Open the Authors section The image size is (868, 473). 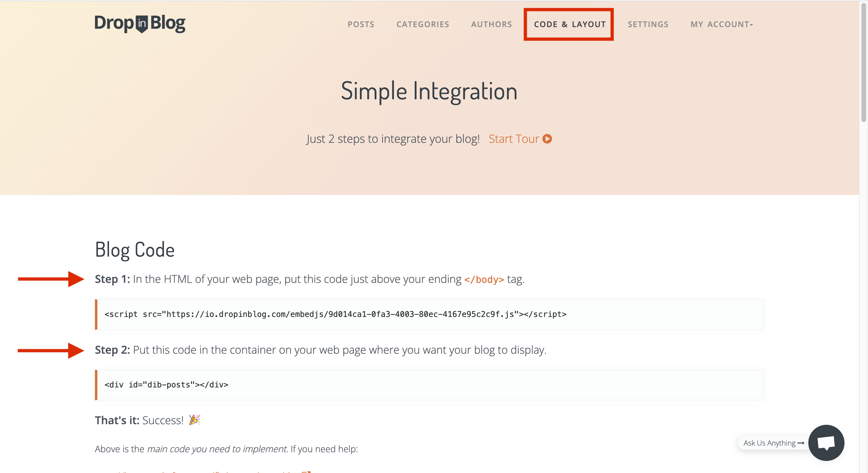491,24
